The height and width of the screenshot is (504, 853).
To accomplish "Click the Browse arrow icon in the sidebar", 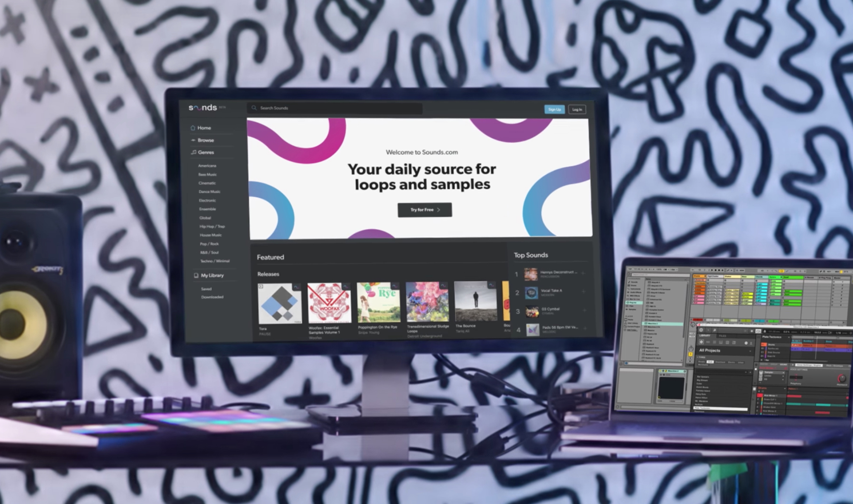I will tap(193, 140).
